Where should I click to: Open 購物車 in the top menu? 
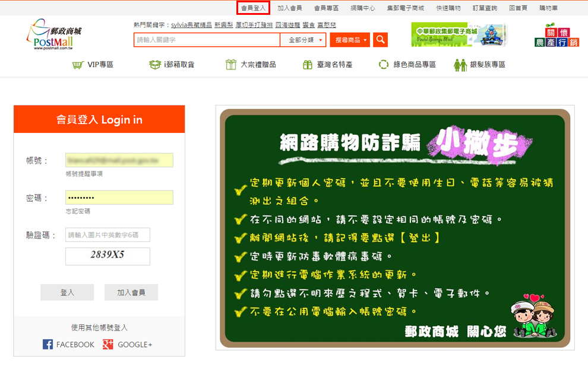[x=548, y=8]
